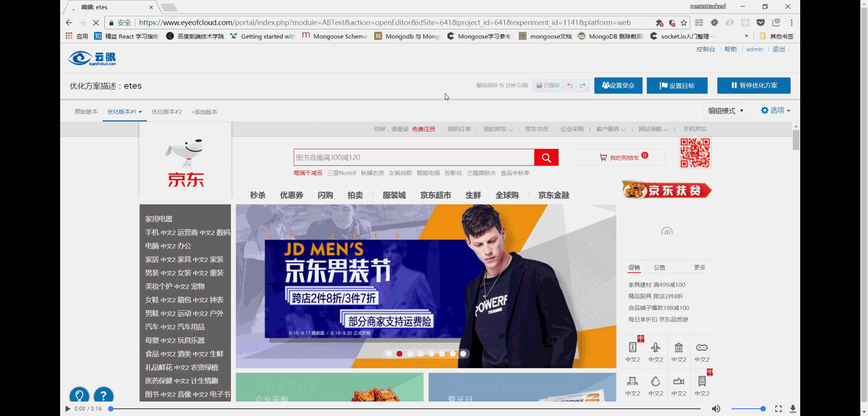Click the 退出 logout link

pos(778,49)
